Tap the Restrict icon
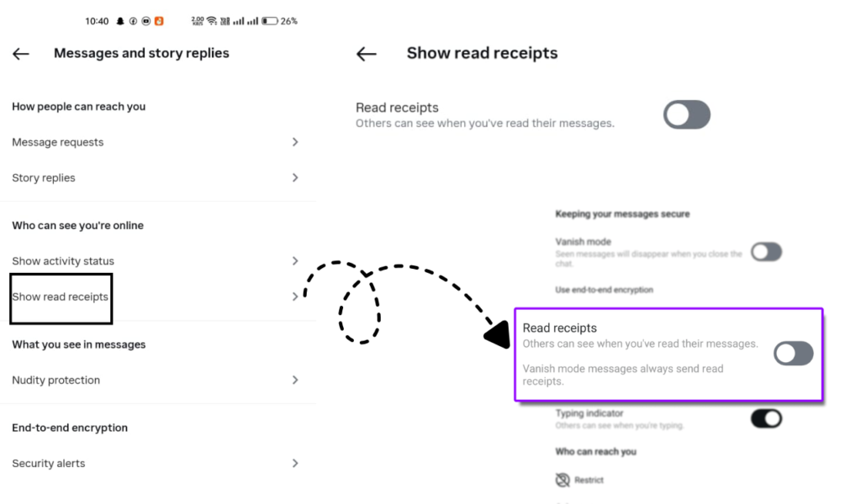Screen dimensions: 861x504 pyautogui.click(x=563, y=480)
